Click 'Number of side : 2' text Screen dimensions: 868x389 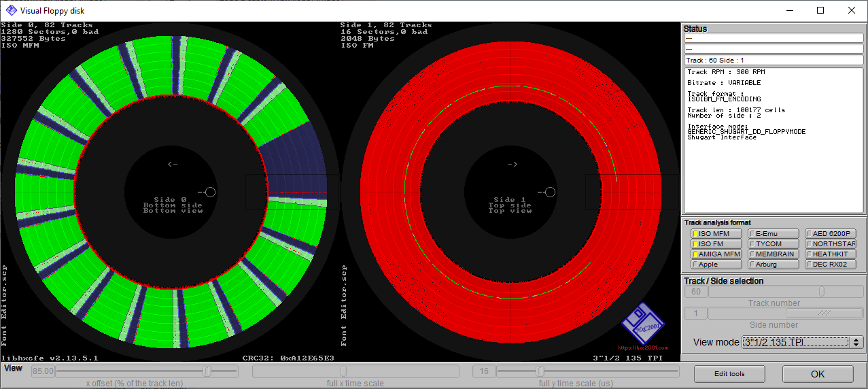(724, 116)
